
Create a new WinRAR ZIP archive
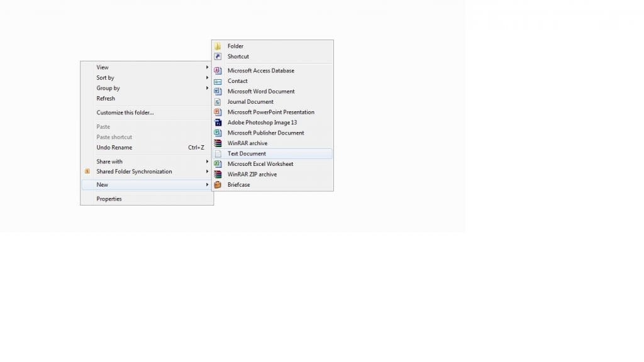(252, 174)
